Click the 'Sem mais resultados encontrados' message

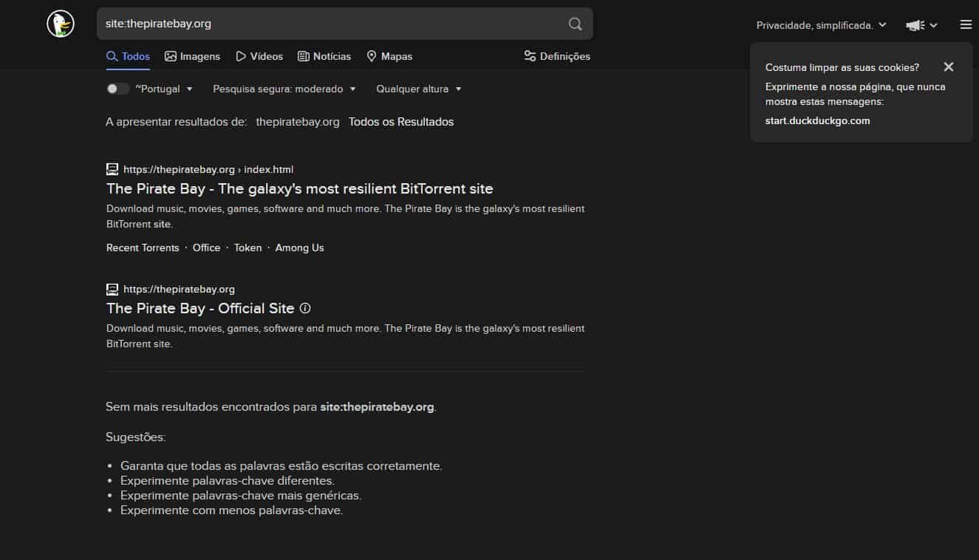point(271,407)
